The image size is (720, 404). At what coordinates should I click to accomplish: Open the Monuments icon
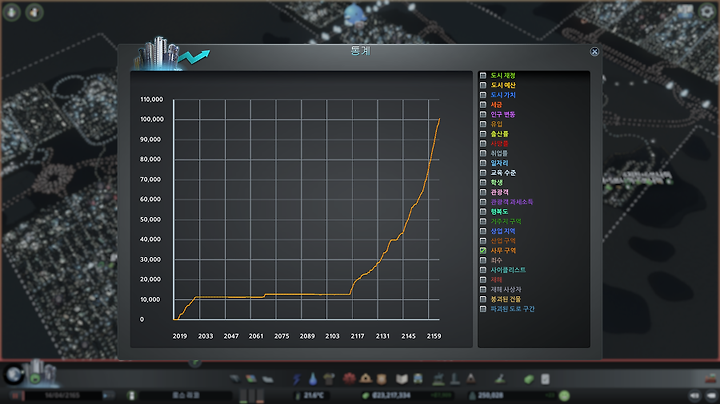coord(471,379)
